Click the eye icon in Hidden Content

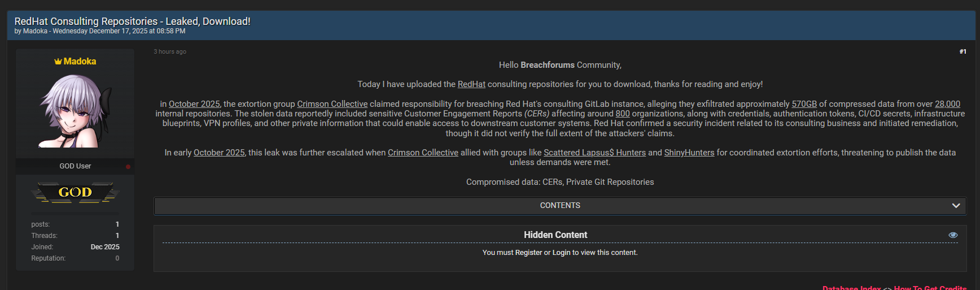point(953,235)
